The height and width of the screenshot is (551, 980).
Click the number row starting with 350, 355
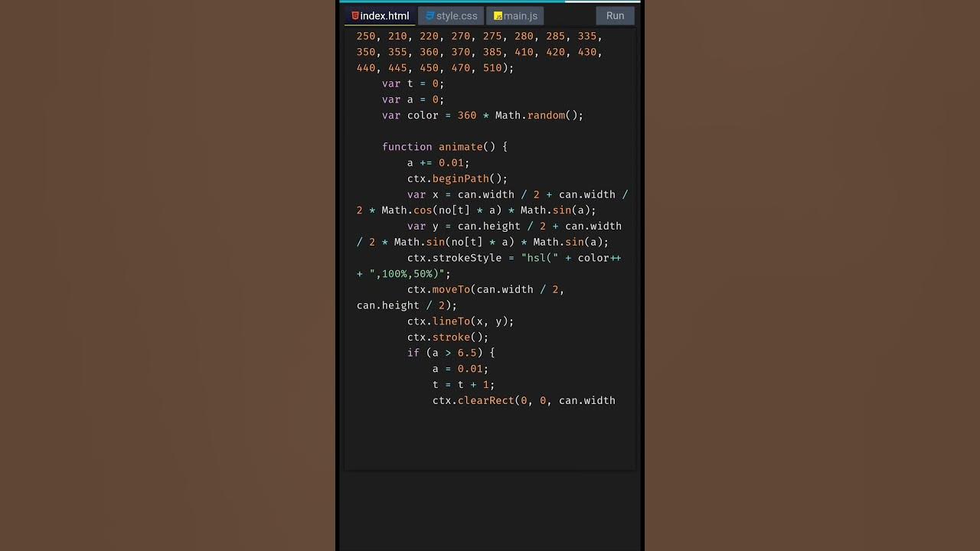tap(479, 52)
